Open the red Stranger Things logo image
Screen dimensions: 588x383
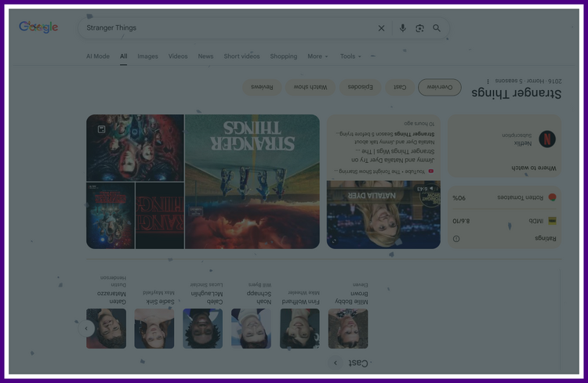coord(160,216)
